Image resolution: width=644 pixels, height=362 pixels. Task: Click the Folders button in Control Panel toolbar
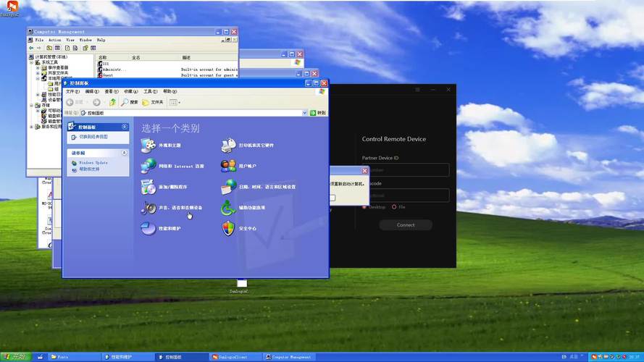tap(153, 102)
